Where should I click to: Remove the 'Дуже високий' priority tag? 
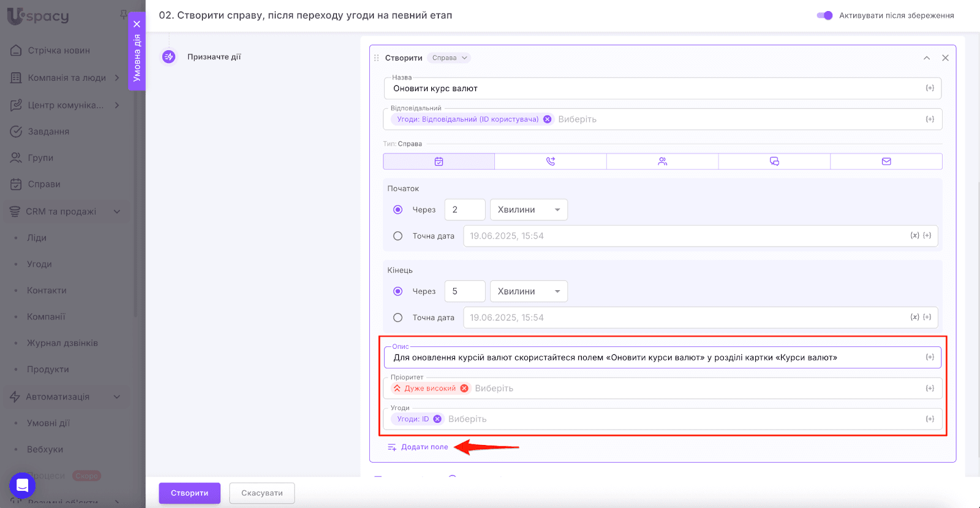tap(464, 389)
